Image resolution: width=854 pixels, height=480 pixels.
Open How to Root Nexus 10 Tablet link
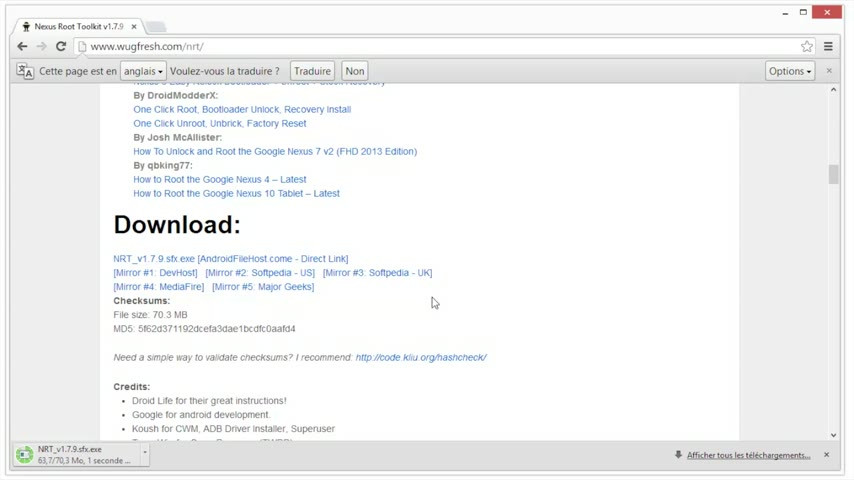236,193
